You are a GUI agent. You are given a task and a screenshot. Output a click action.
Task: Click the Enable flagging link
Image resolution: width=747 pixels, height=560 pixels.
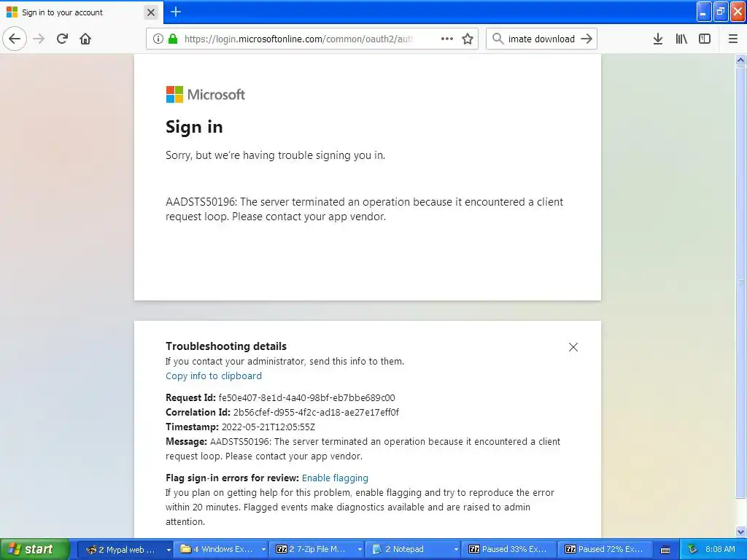(335, 478)
